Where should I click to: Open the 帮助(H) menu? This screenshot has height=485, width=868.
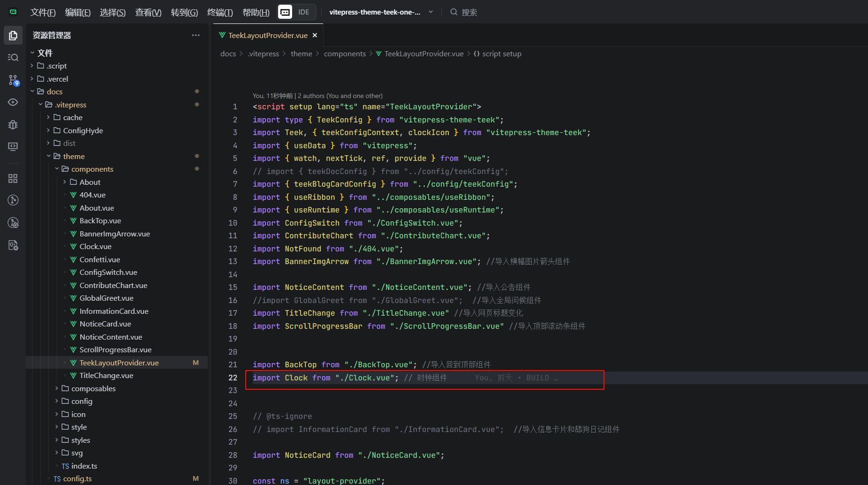coord(256,12)
